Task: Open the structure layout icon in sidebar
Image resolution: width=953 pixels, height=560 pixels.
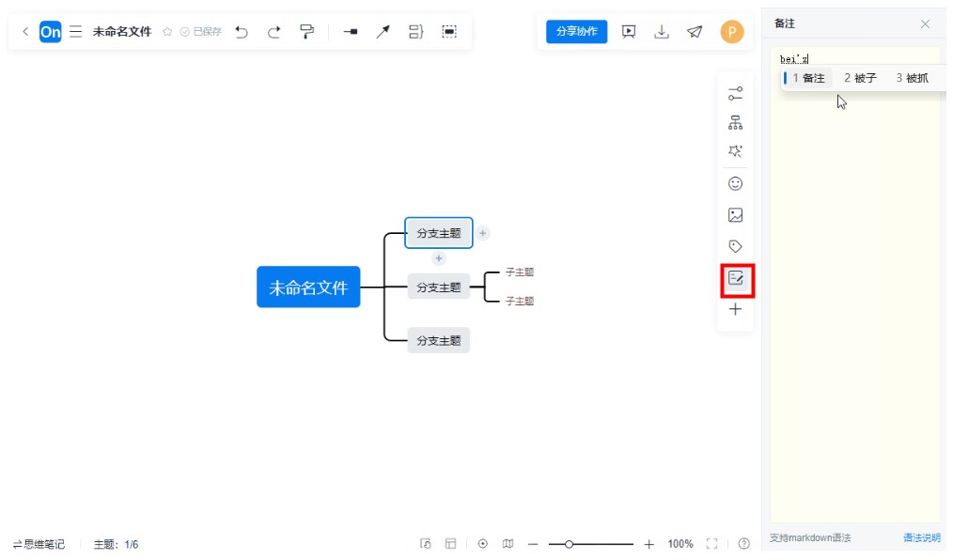Action: pos(735,122)
